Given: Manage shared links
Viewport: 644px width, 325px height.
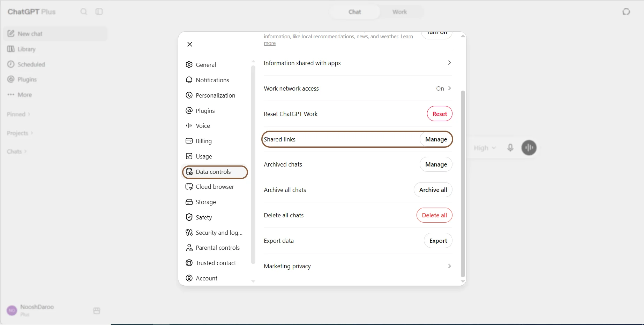Looking at the screenshot, I should pyautogui.click(x=436, y=139).
